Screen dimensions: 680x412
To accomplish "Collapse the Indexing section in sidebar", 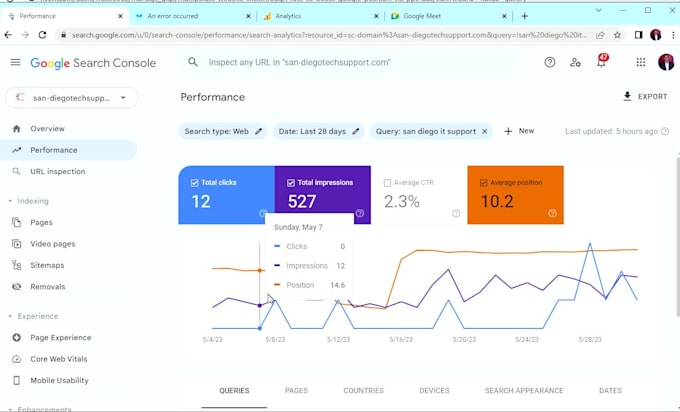I will [x=11, y=201].
